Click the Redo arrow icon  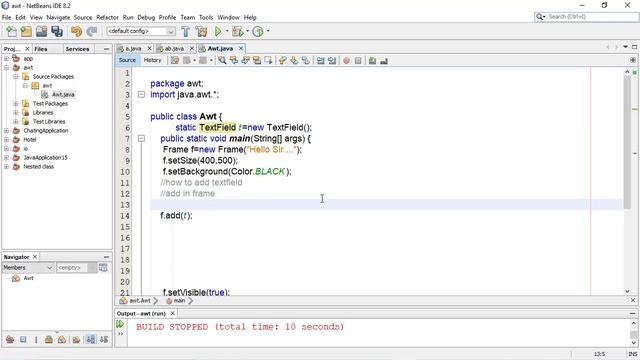tap(92, 31)
